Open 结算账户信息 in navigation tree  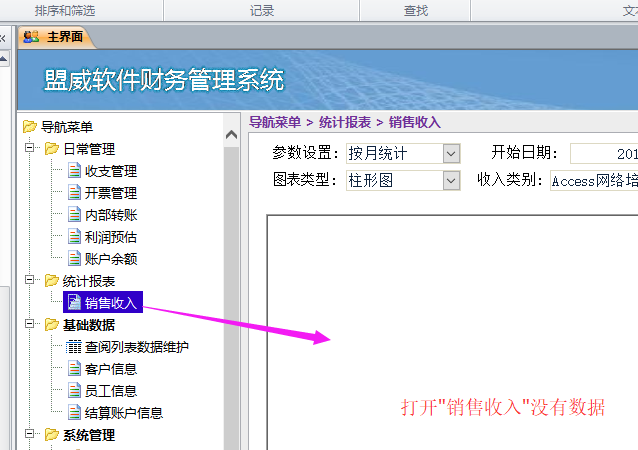tap(124, 413)
